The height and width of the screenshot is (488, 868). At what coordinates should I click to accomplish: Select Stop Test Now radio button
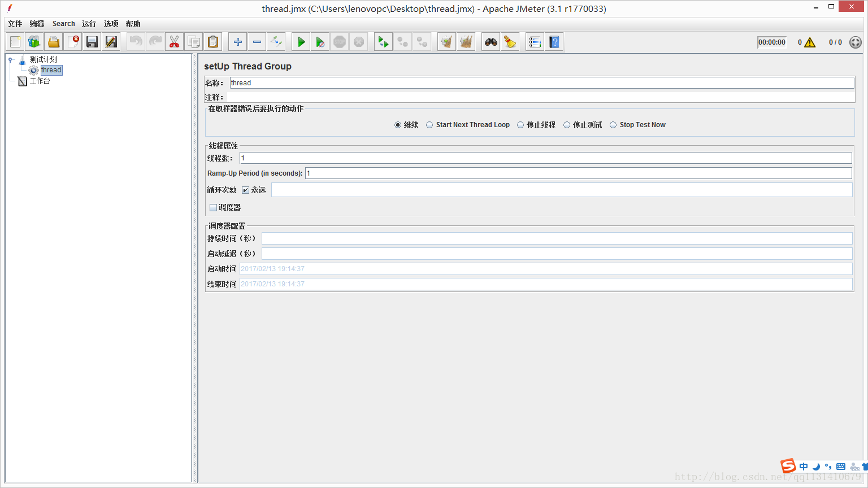613,125
